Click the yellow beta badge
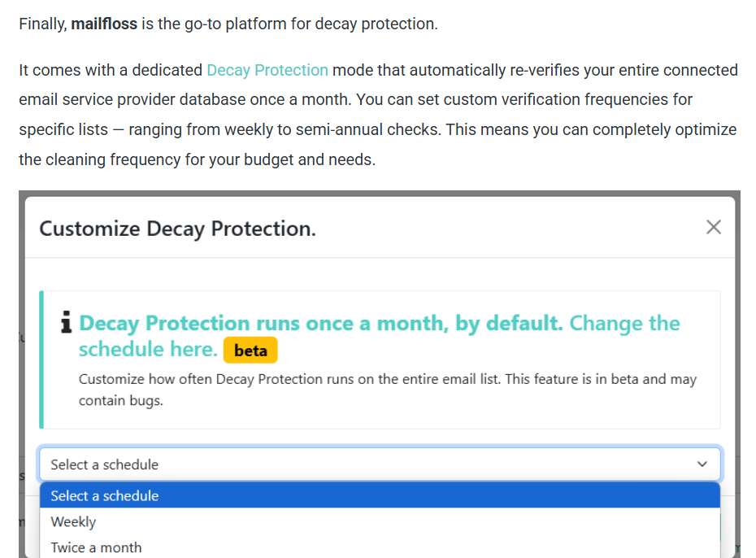This screenshot has height=558, width=756. coord(250,350)
